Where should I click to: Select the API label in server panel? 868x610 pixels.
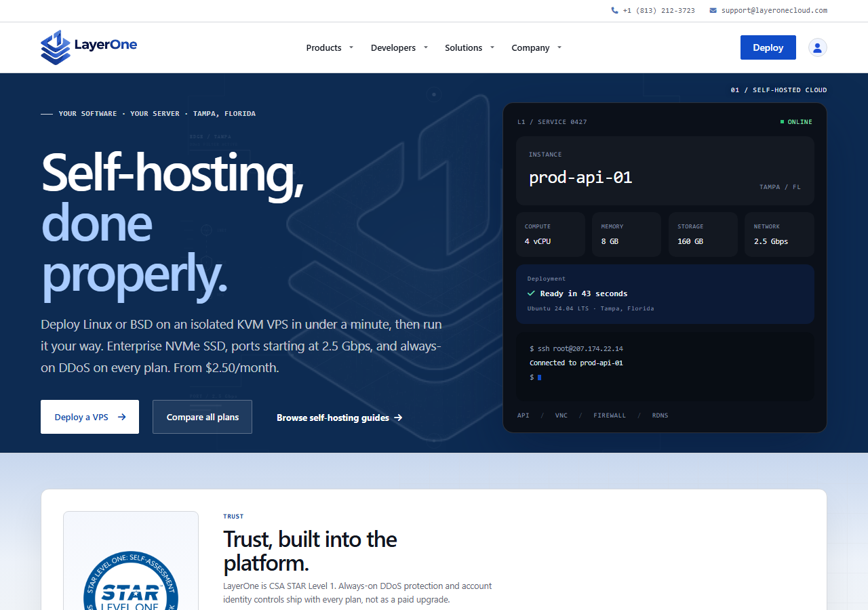[524, 415]
